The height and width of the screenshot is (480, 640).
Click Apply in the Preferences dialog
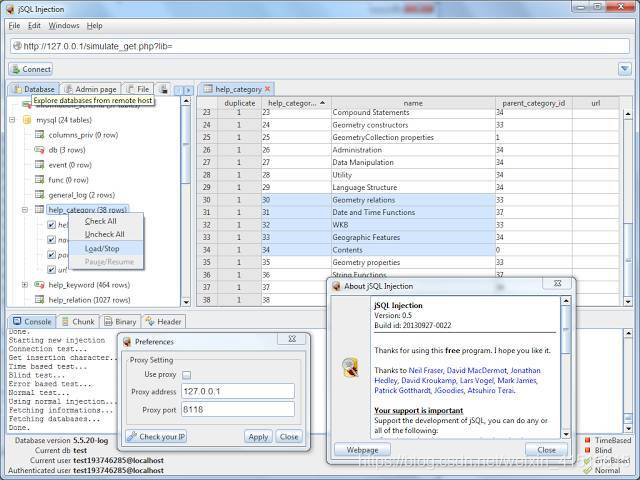[x=258, y=437]
